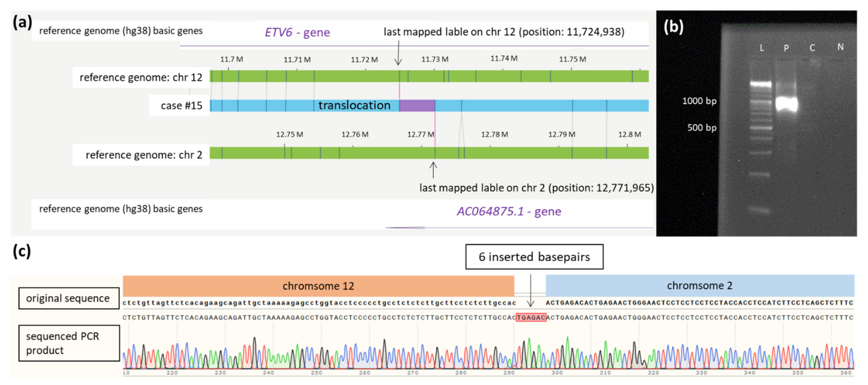868x385 pixels.
Task: Click the 1000 bp ladder marker label
Action: 699,101
